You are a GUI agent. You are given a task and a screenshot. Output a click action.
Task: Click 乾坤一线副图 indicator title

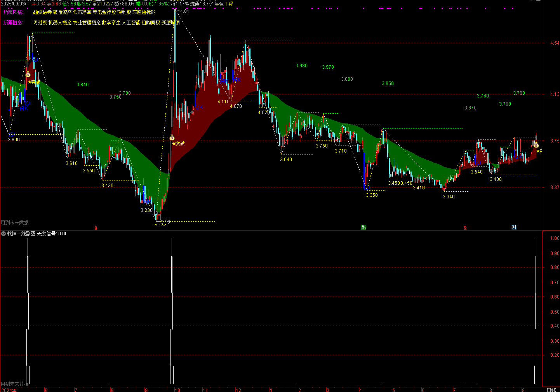pyautogui.click(x=21, y=234)
